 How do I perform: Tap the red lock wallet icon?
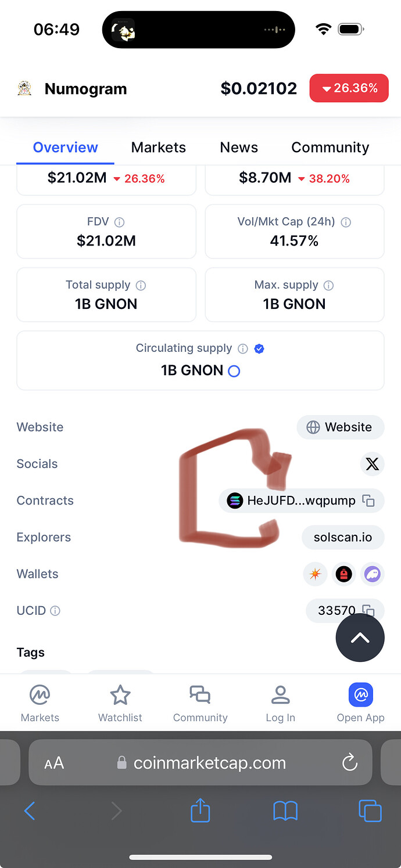point(343,574)
